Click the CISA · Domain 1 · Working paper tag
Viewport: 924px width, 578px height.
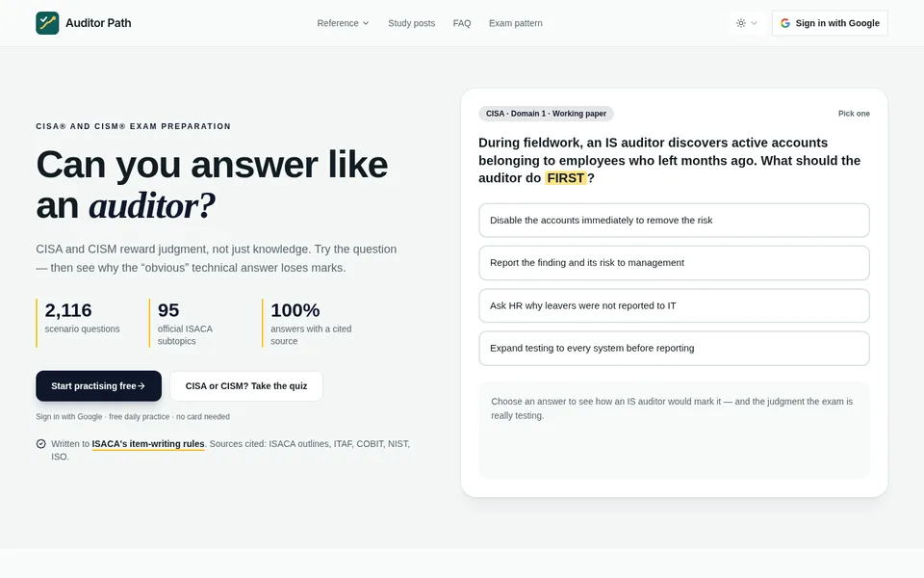pos(547,114)
